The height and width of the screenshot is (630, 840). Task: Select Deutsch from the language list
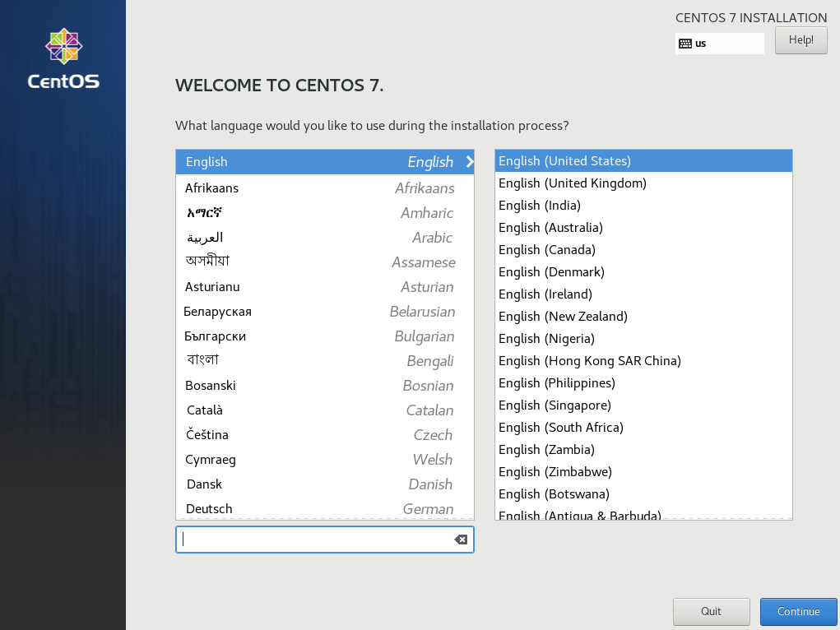209,508
